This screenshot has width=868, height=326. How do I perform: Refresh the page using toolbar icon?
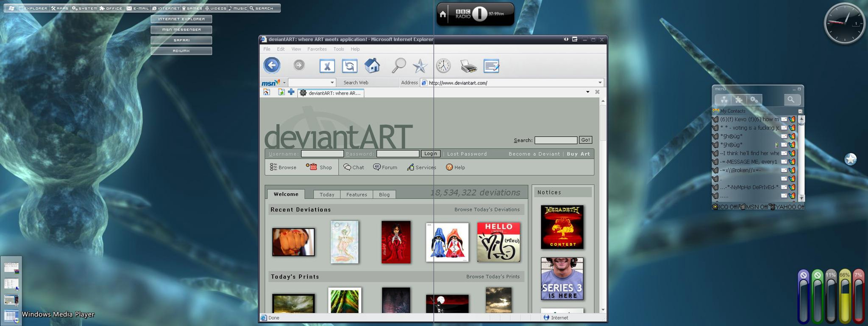[x=349, y=66]
